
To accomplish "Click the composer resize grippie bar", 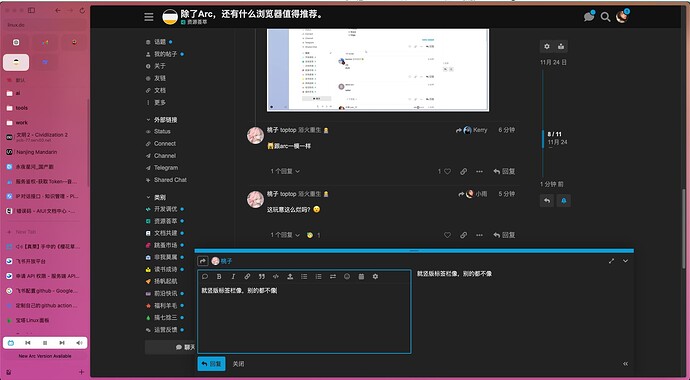I will tap(414, 251).
